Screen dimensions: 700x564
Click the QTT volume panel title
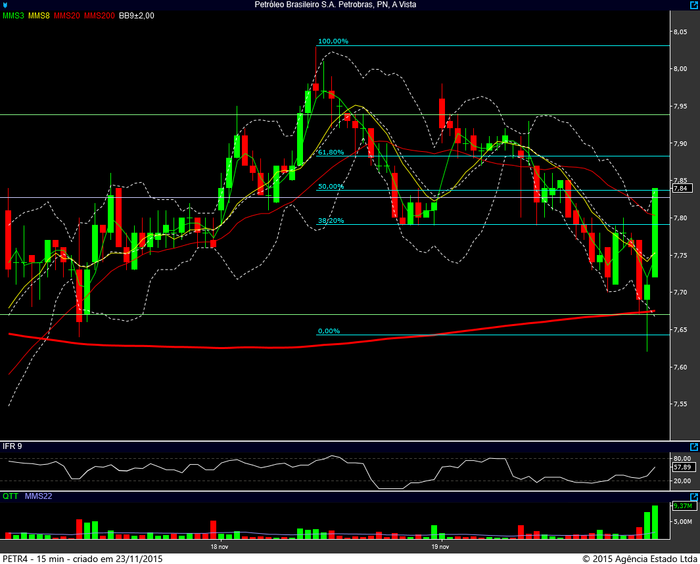[x=10, y=494]
